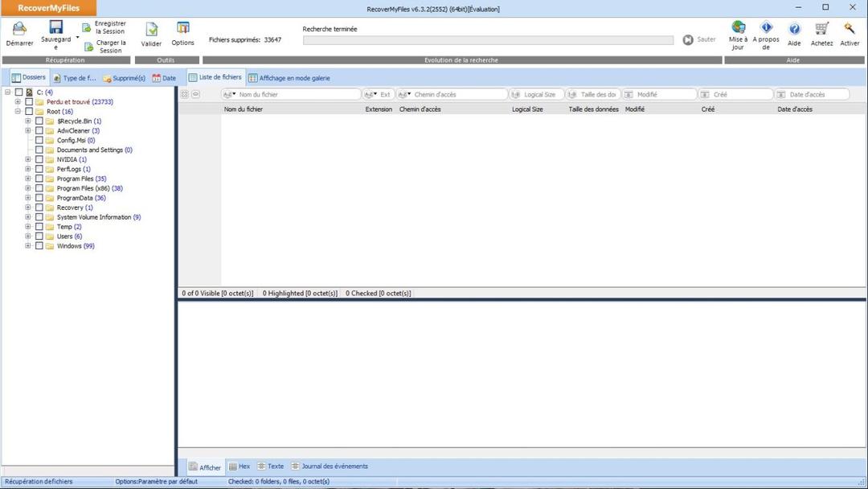Select the Documents and Settings folder

(90, 150)
